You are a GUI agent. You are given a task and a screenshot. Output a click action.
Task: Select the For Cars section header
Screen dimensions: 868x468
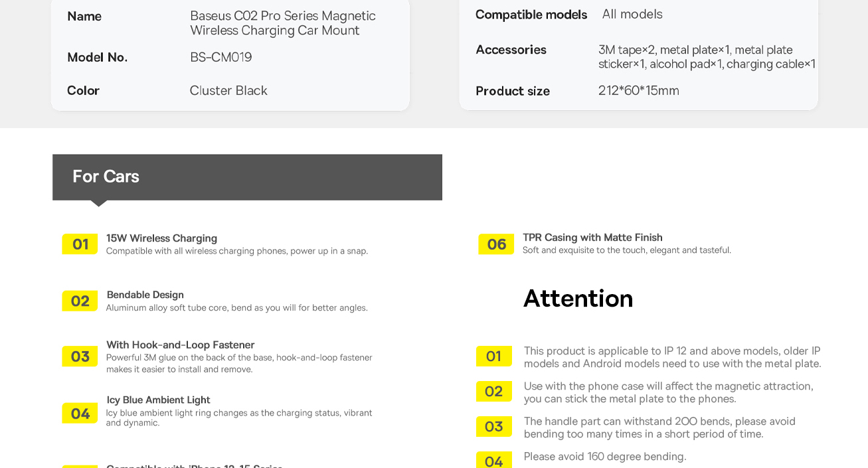coord(247,177)
